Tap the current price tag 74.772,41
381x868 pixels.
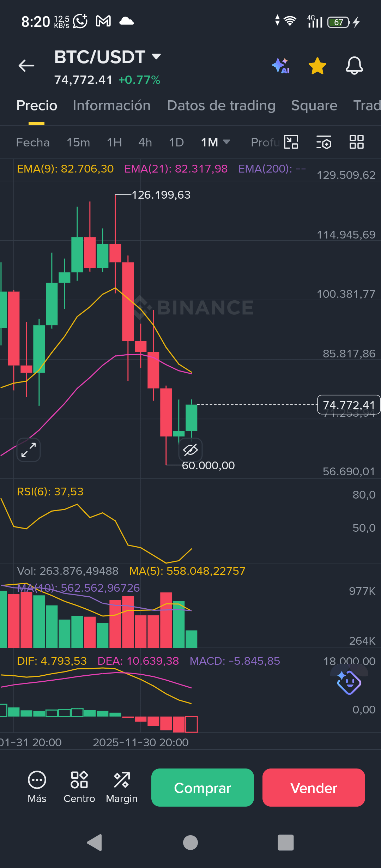pos(349,405)
